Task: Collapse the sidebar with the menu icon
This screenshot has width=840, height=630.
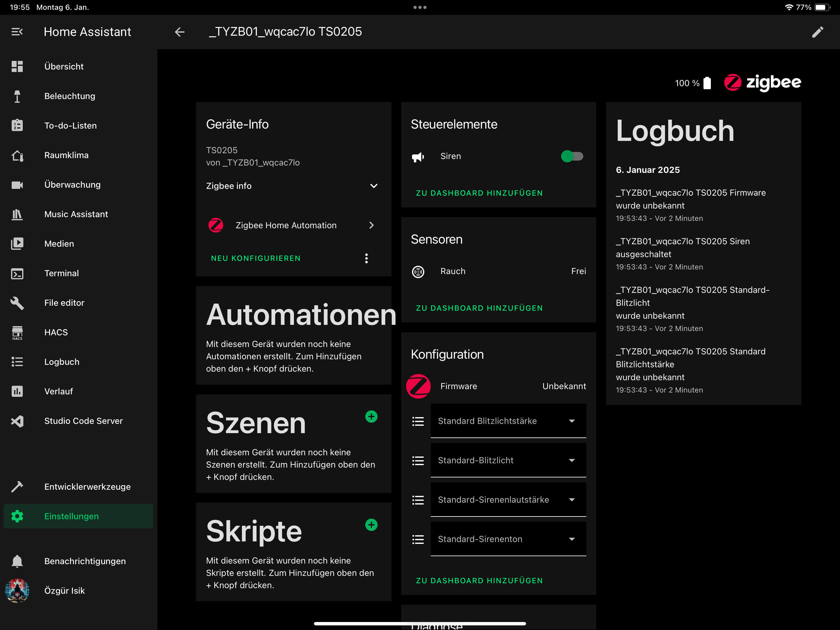Action: [x=17, y=32]
